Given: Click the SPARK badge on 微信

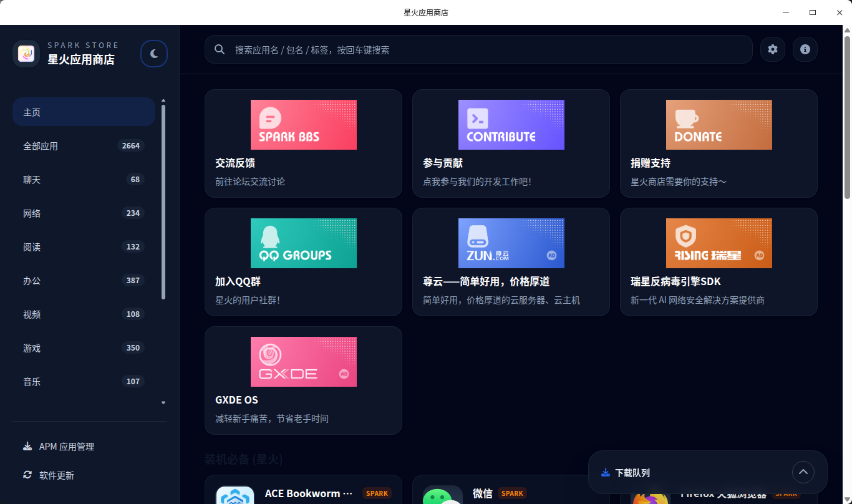Looking at the screenshot, I should (x=511, y=493).
